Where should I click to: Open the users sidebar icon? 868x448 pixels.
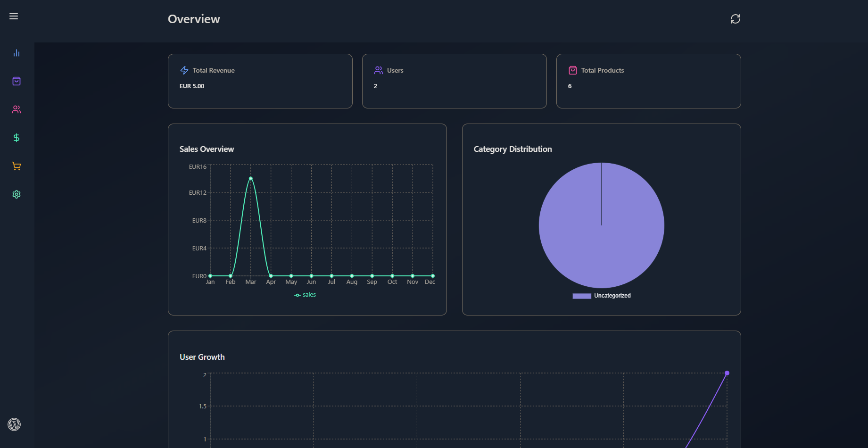coord(17,109)
